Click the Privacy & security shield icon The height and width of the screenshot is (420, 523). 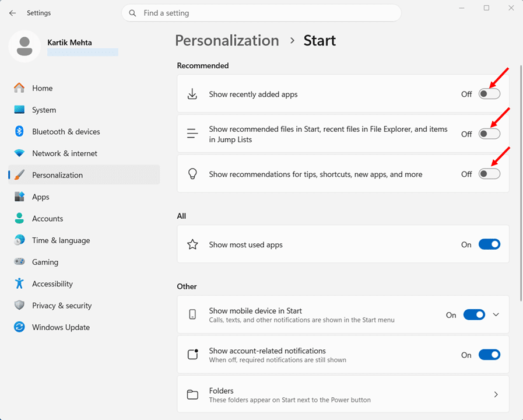coord(19,306)
